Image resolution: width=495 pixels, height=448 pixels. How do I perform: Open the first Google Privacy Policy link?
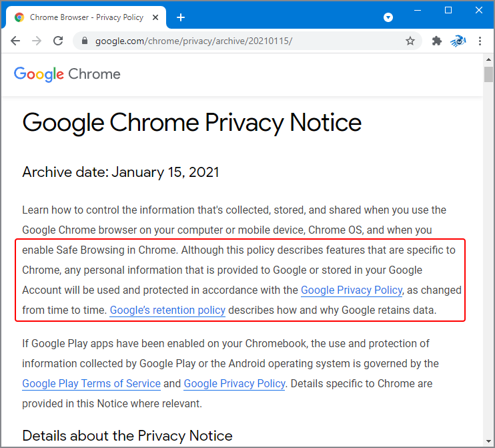(352, 290)
